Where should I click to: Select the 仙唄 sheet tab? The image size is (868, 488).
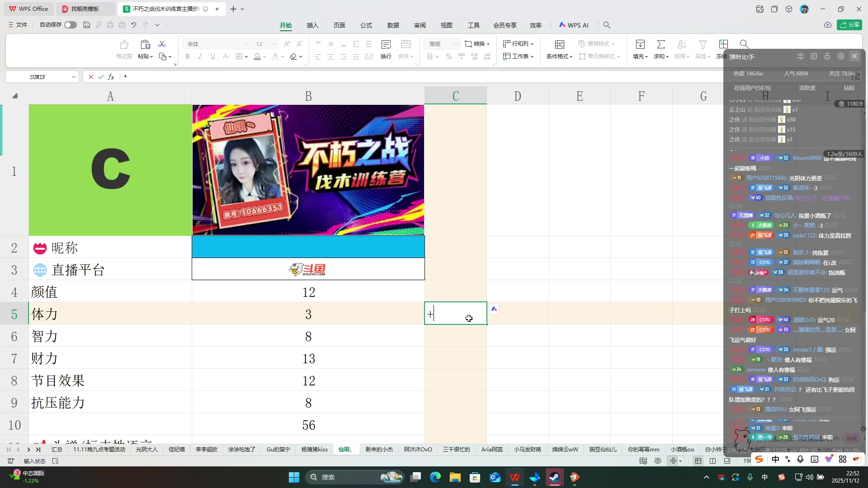click(x=345, y=449)
